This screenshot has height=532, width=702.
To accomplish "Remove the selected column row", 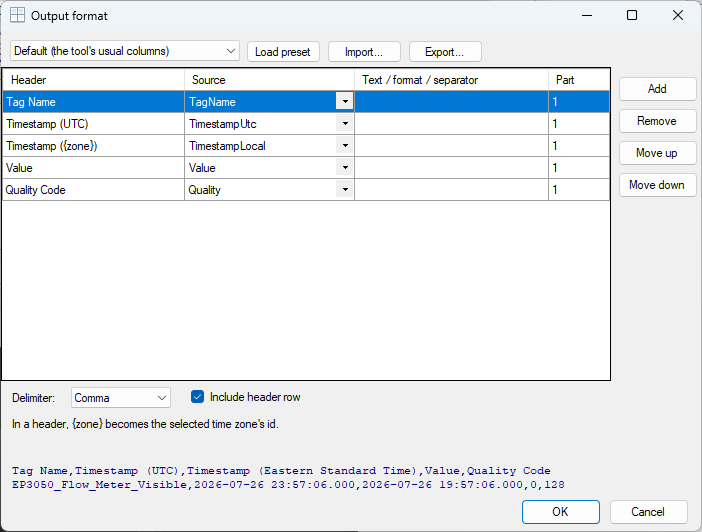I will (x=657, y=121).
